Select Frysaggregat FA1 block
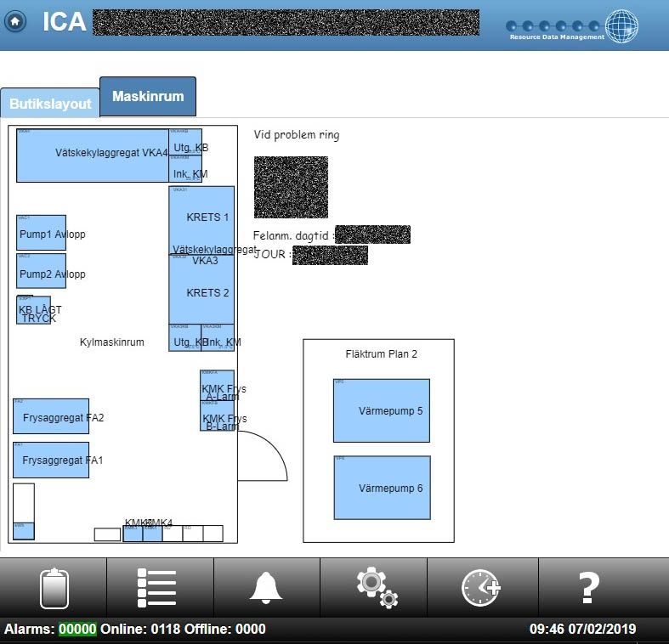669x644 pixels. click(51, 460)
